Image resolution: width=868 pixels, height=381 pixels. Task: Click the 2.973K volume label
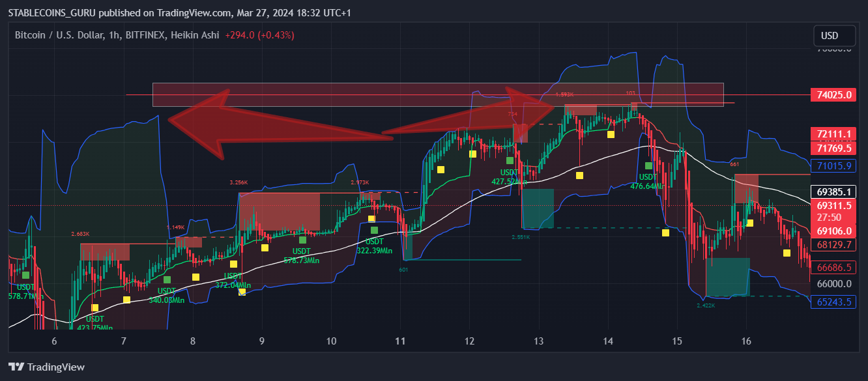360,182
